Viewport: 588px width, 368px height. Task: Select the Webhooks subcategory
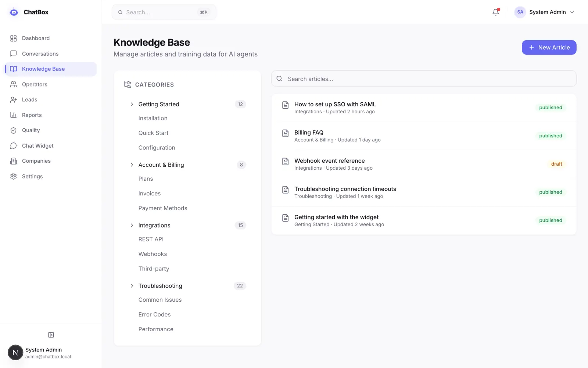[153, 254]
